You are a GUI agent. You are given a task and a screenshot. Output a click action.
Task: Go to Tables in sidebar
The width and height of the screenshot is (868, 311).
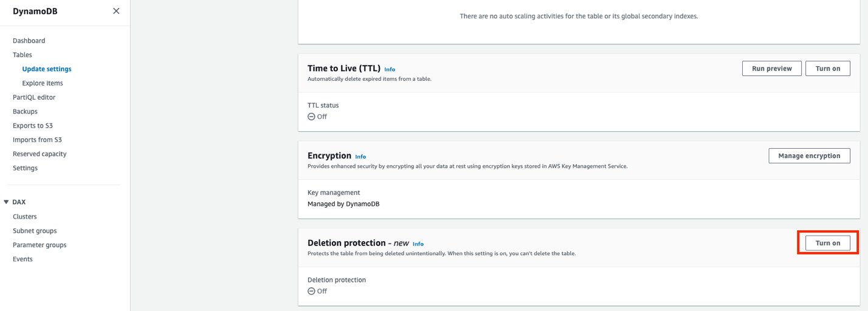tap(22, 55)
